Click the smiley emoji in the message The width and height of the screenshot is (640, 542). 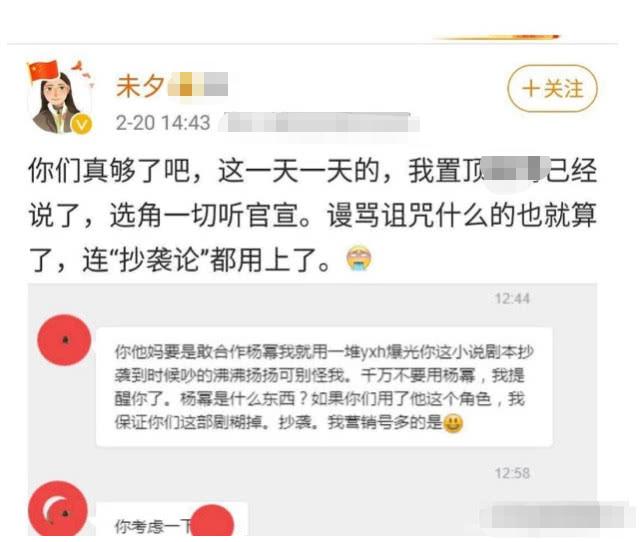[453, 423]
